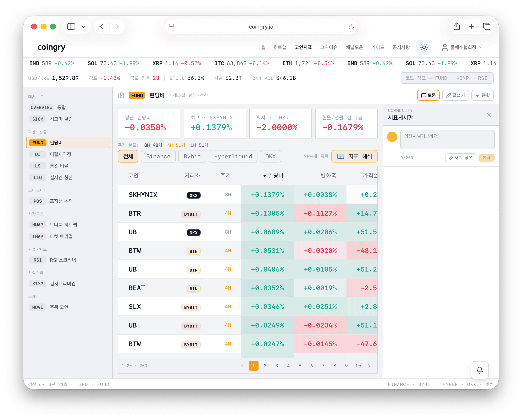
Task: Select TMAP 마켓 트리맵 in sidebar
Action: (x=68, y=236)
